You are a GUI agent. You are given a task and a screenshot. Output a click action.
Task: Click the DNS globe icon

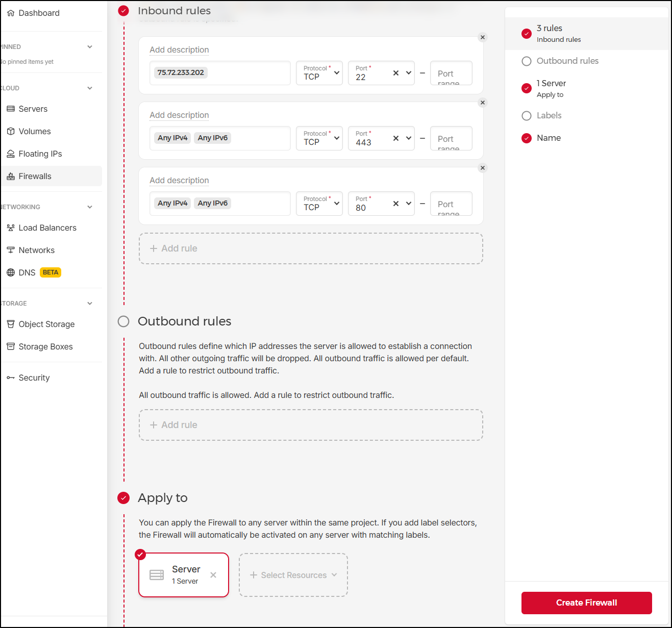[11, 273]
